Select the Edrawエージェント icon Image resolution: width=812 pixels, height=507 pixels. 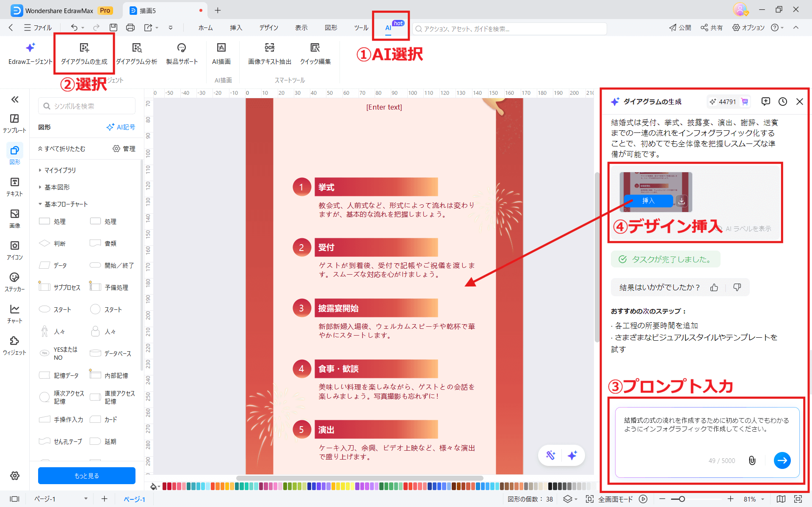click(29, 53)
